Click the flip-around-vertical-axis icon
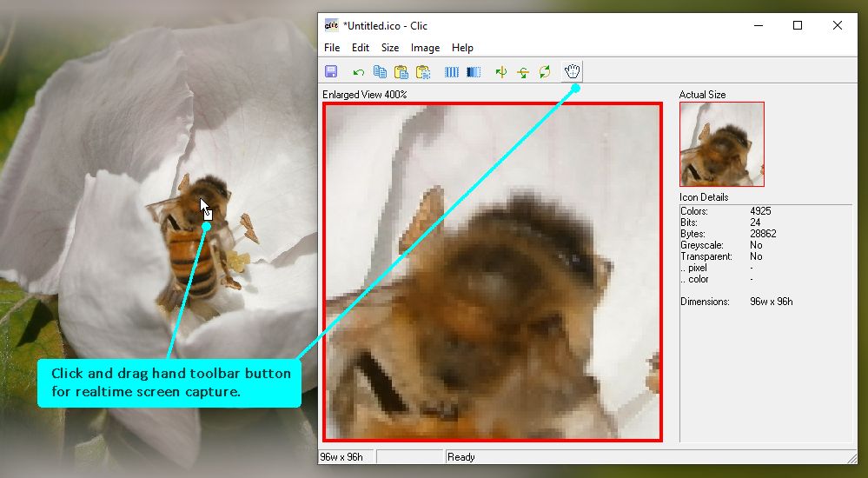Image resolution: width=868 pixels, height=478 pixels. click(501, 72)
